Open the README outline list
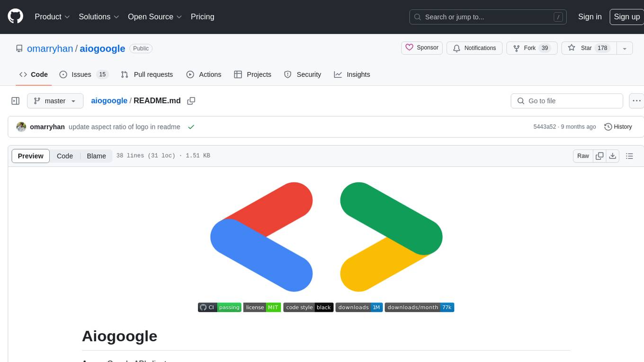The height and width of the screenshot is (362, 644). (629, 156)
